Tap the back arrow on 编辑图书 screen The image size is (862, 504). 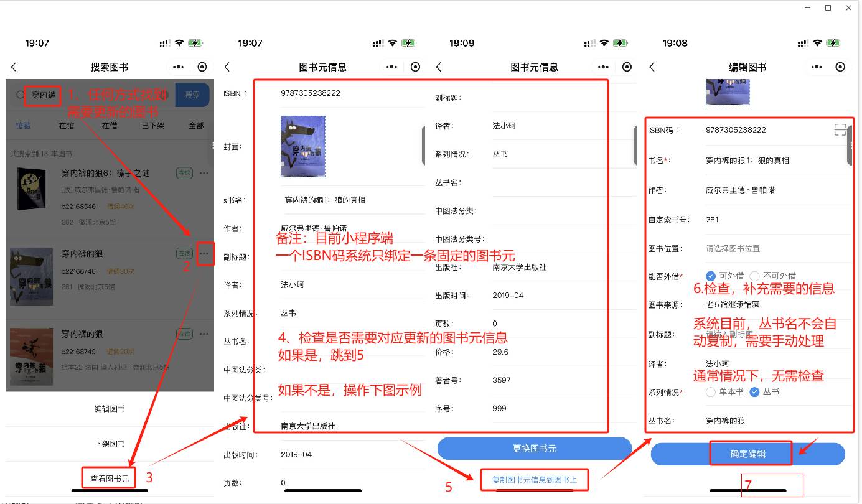click(652, 67)
